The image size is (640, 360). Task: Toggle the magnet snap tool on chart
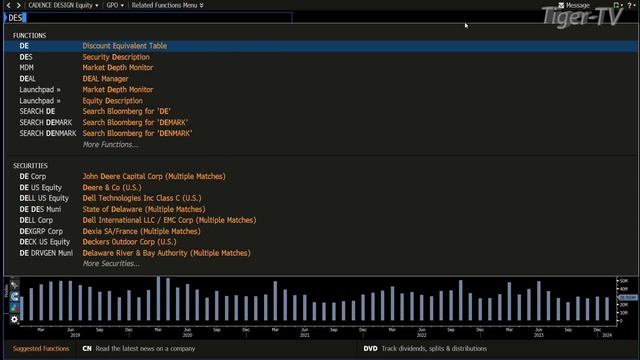[14, 296]
